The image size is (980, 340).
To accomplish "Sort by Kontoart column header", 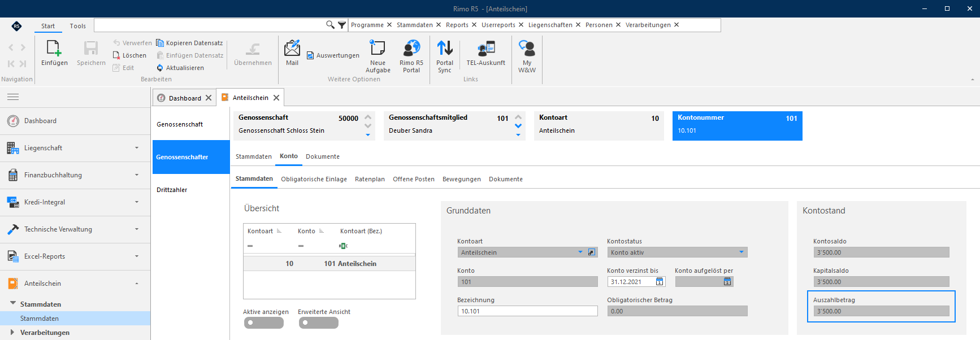I will [260, 231].
